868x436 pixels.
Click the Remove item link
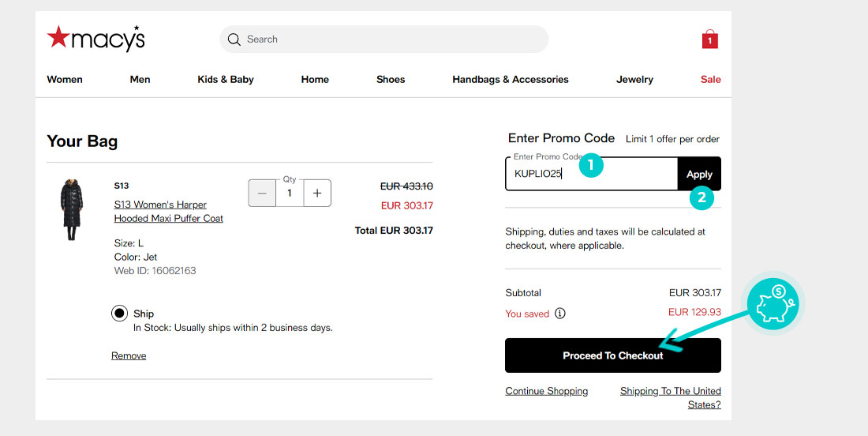[129, 355]
